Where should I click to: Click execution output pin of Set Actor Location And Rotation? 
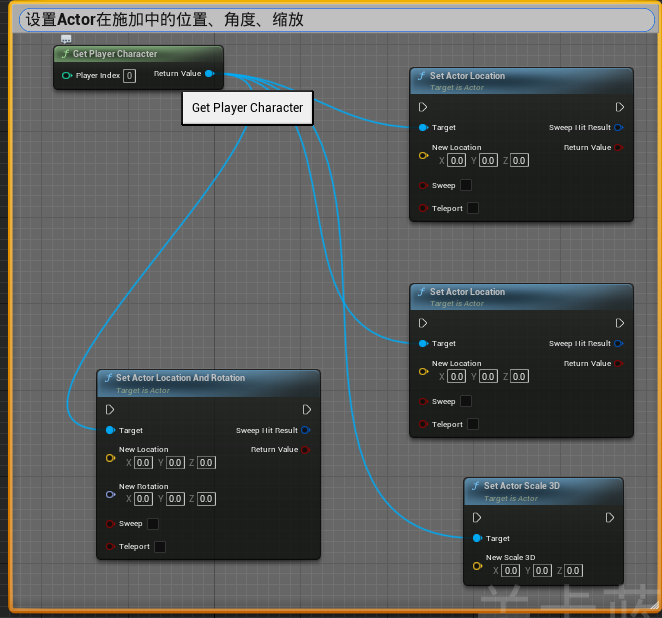click(307, 409)
